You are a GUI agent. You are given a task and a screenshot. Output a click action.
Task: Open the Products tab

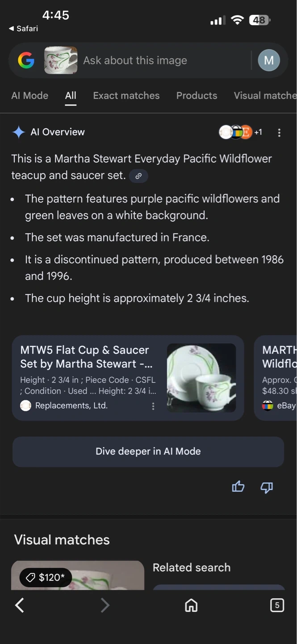pyautogui.click(x=197, y=96)
